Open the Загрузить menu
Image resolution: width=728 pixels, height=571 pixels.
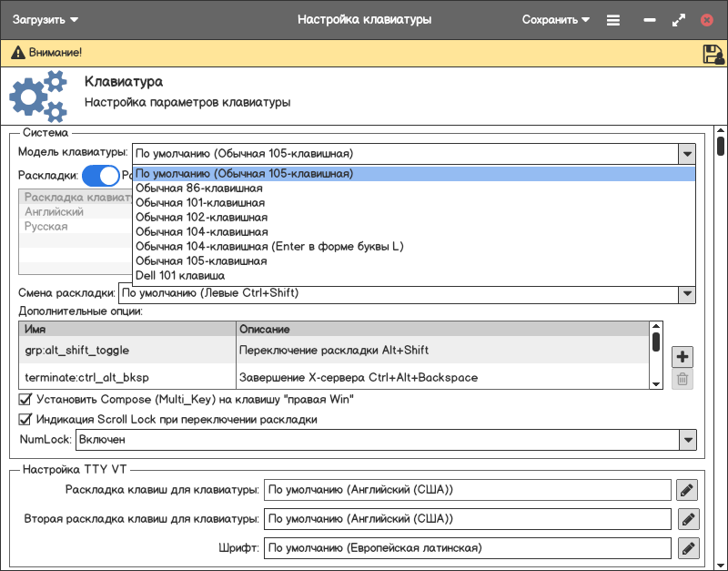point(45,19)
